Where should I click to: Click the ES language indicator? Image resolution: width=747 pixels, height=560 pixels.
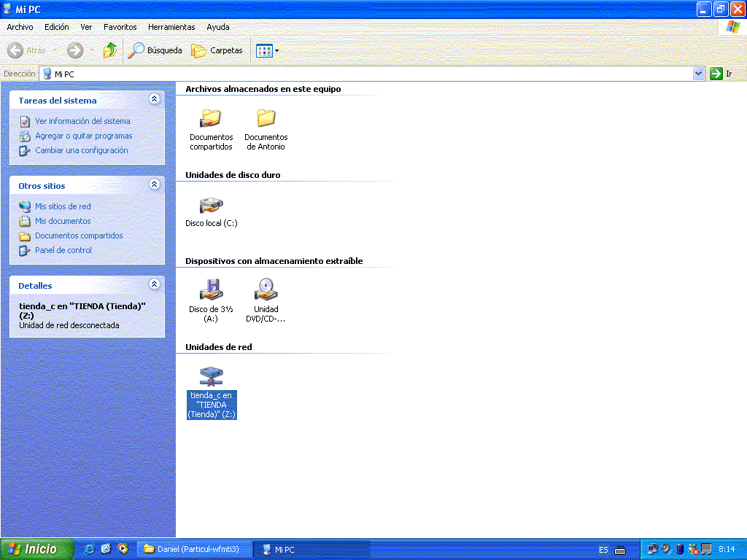[x=603, y=550]
